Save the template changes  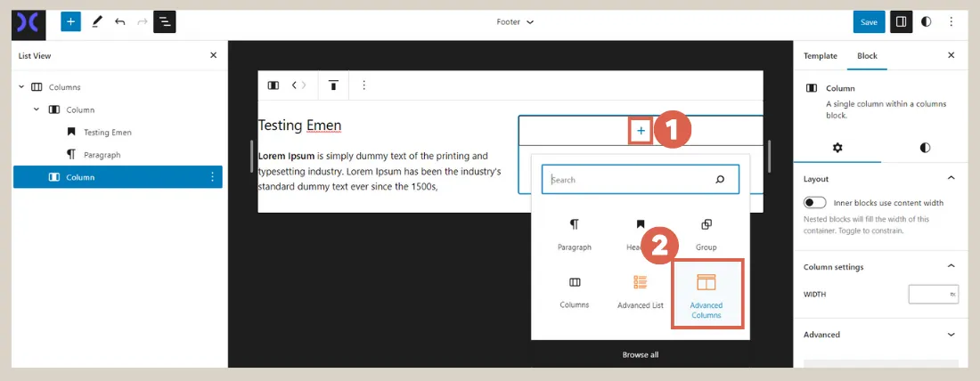[869, 22]
